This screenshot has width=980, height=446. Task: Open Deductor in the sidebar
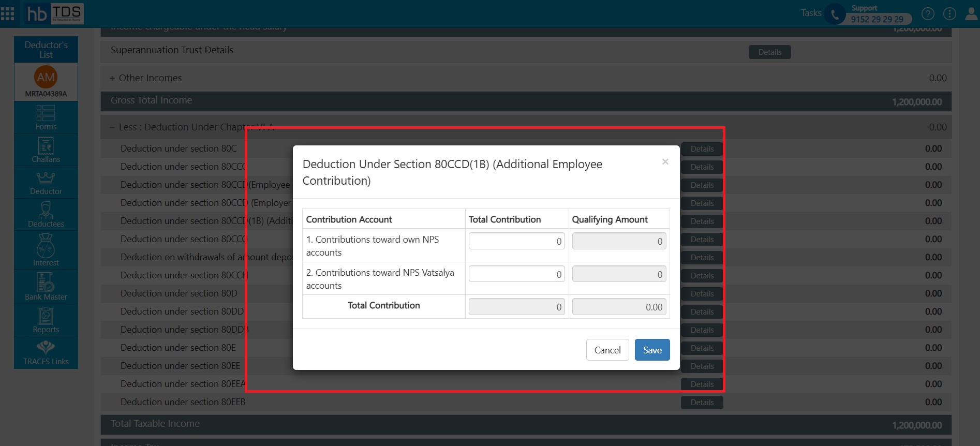(46, 183)
